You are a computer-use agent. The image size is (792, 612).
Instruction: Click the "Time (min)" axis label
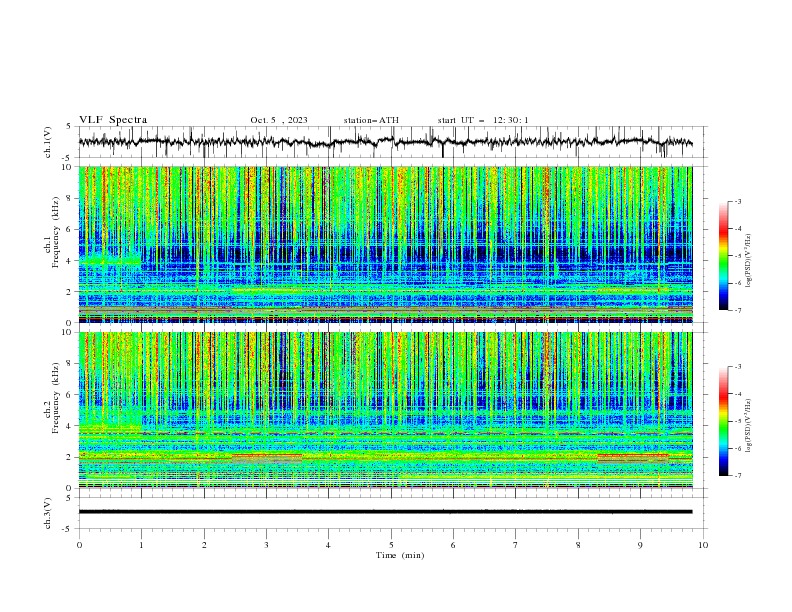pos(400,555)
